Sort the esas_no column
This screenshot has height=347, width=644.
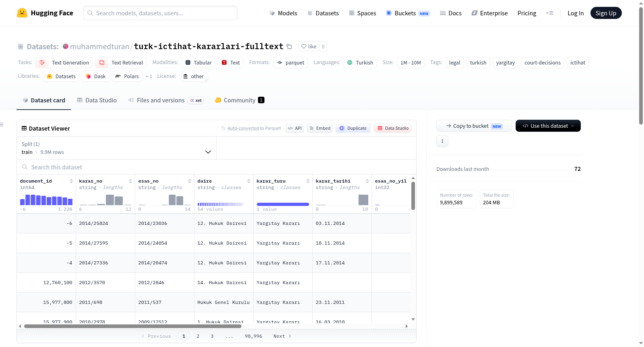tap(190, 181)
